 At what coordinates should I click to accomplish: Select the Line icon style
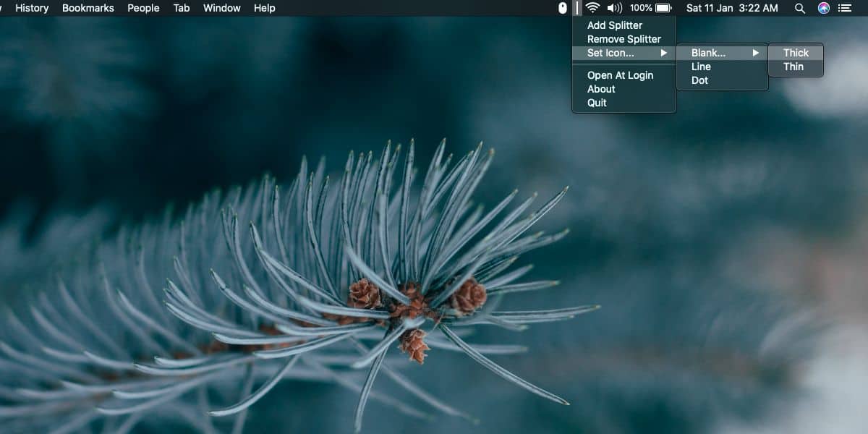pyautogui.click(x=722, y=67)
